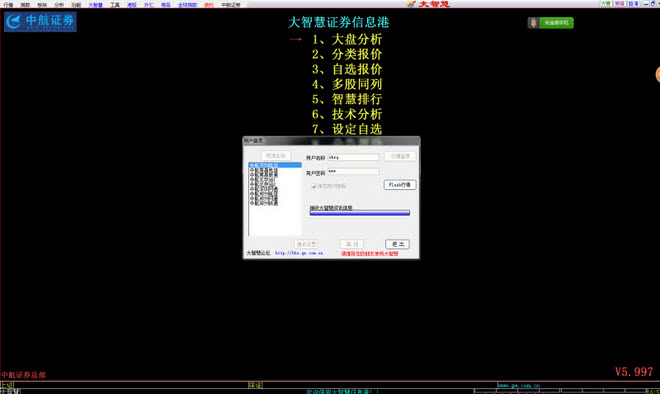Click the 用户密码 password input field
Screen dimensions: 660x394
[x=353, y=171]
